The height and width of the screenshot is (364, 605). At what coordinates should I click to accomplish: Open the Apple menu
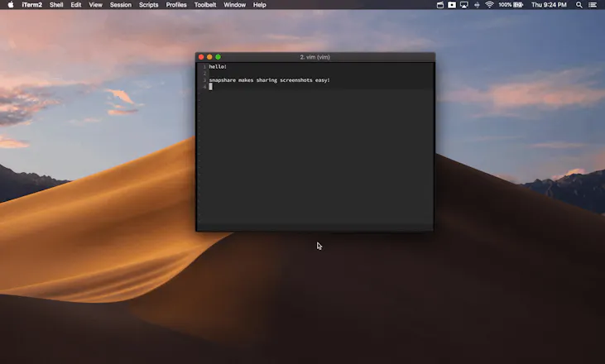(11, 5)
